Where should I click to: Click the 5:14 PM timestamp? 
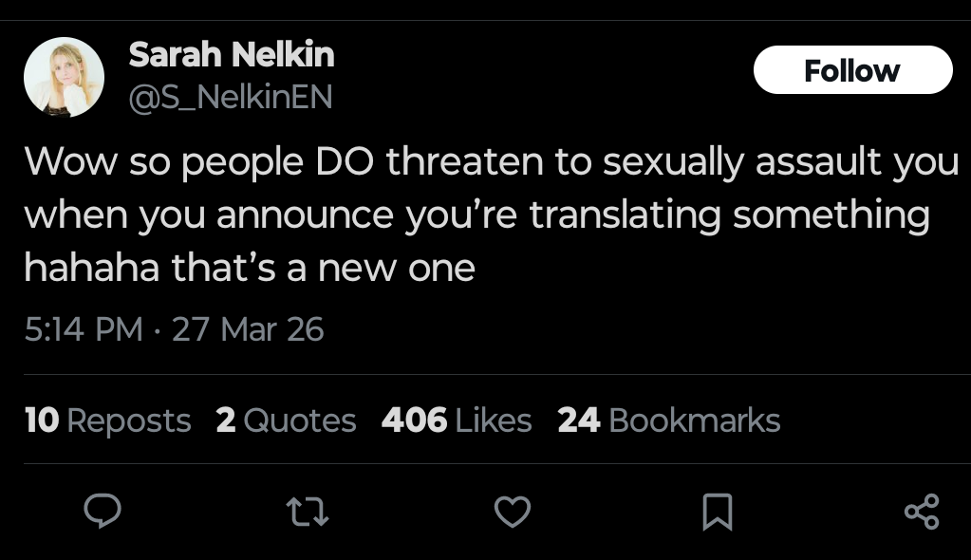click(x=82, y=329)
